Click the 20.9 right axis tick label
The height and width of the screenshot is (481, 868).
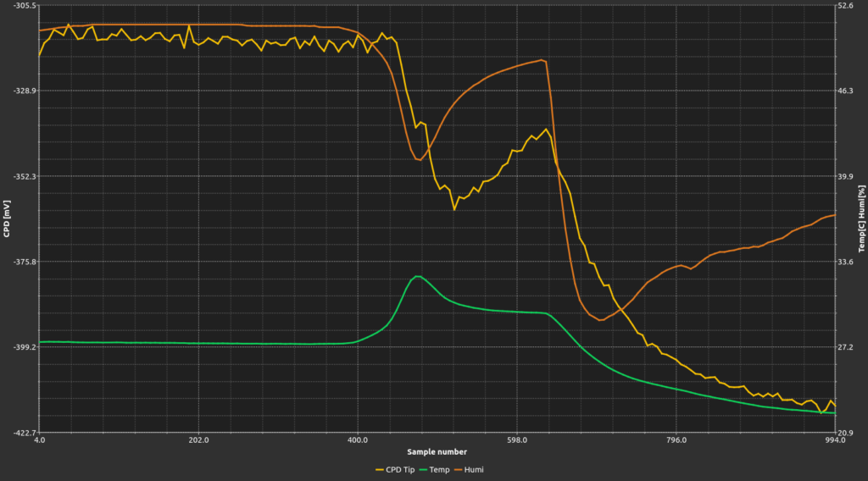pos(846,433)
